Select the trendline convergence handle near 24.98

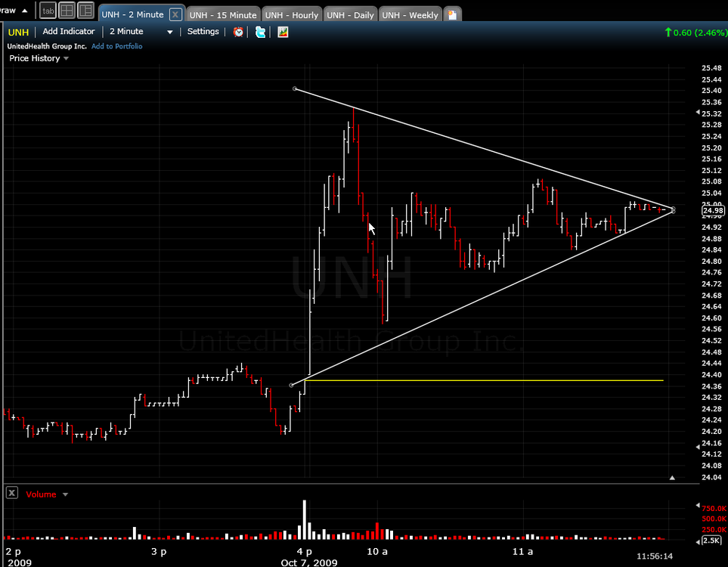click(673, 210)
